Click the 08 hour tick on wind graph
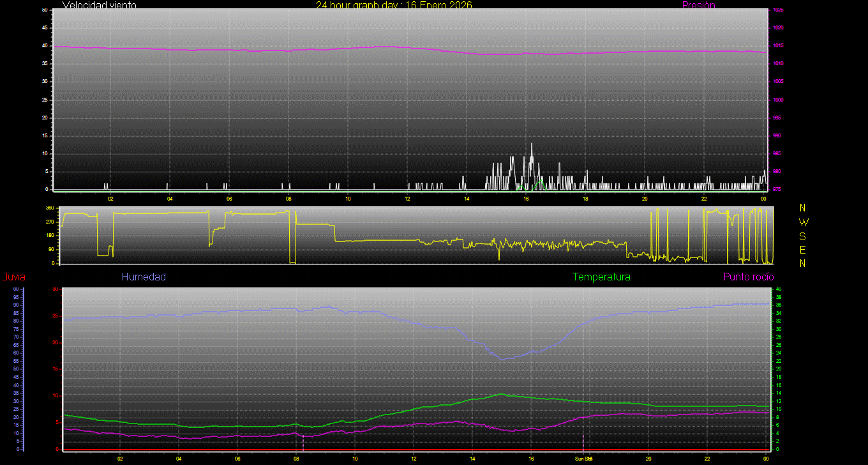The image size is (868, 465). click(288, 199)
